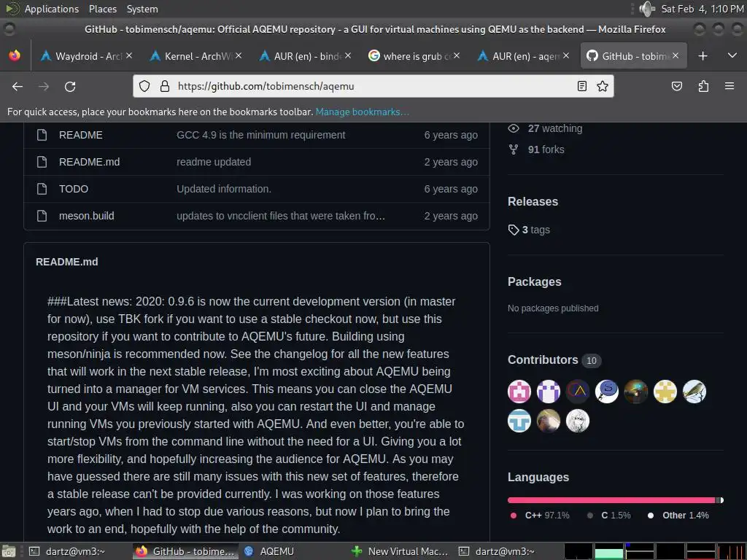
Task: Show site security padlock info
Action: click(x=165, y=86)
